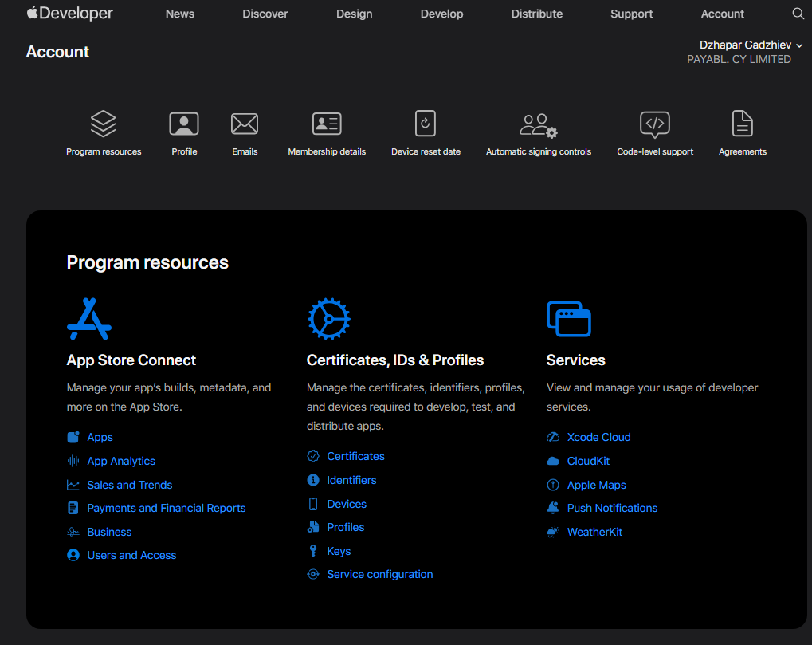Click the App Store Connect logo icon
The height and width of the screenshot is (645, 812).
click(x=89, y=319)
